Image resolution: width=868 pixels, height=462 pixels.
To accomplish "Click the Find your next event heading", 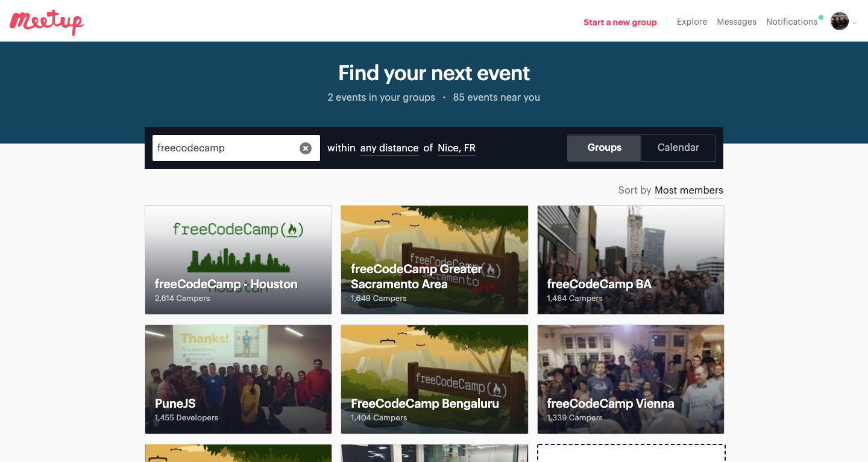I will click(434, 73).
